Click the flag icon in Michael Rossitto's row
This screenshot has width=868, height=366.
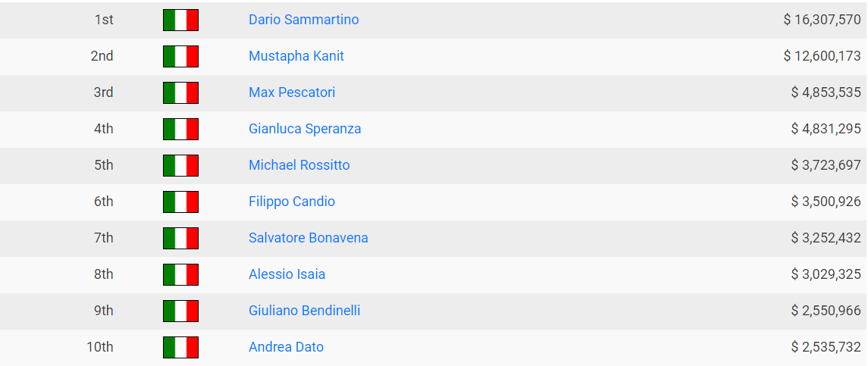180,165
